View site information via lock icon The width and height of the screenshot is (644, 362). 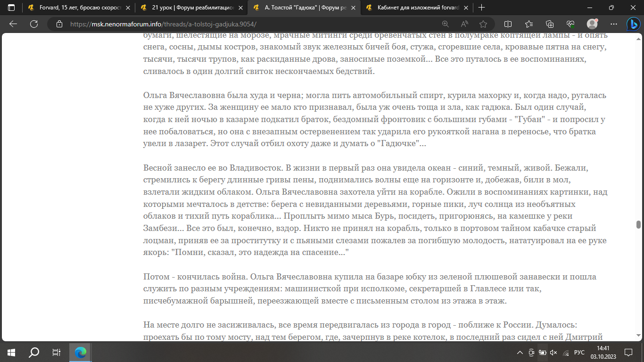point(59,24)
